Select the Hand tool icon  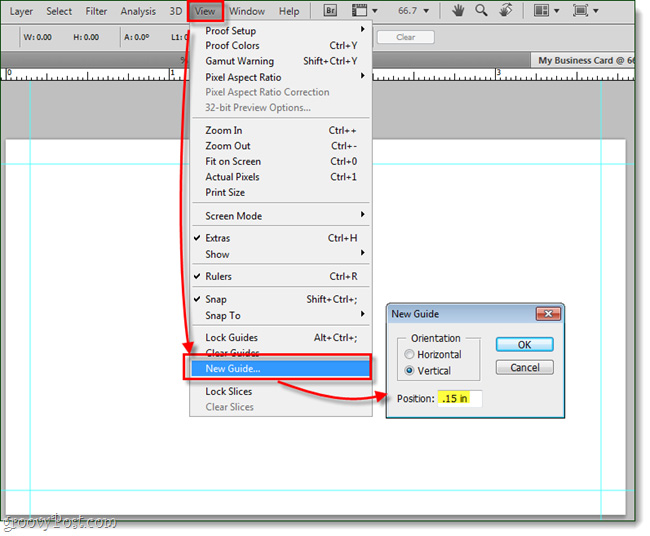pyautogui.click(x=458, y=10)
